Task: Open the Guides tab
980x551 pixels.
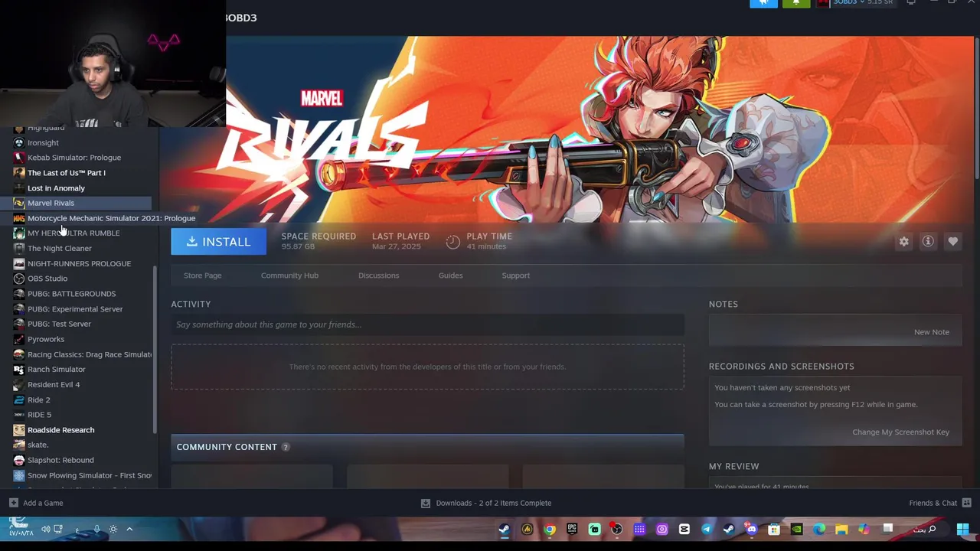Action: (450, 275)
